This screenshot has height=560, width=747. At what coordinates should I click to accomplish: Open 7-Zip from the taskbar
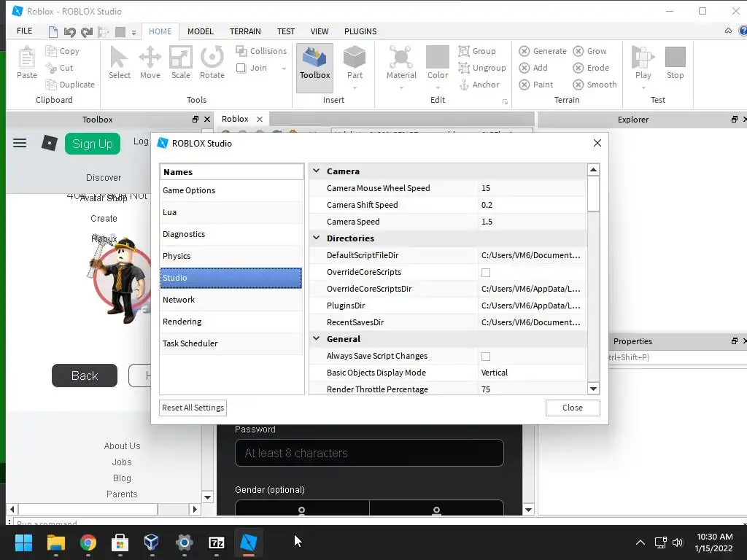[216, 542]
